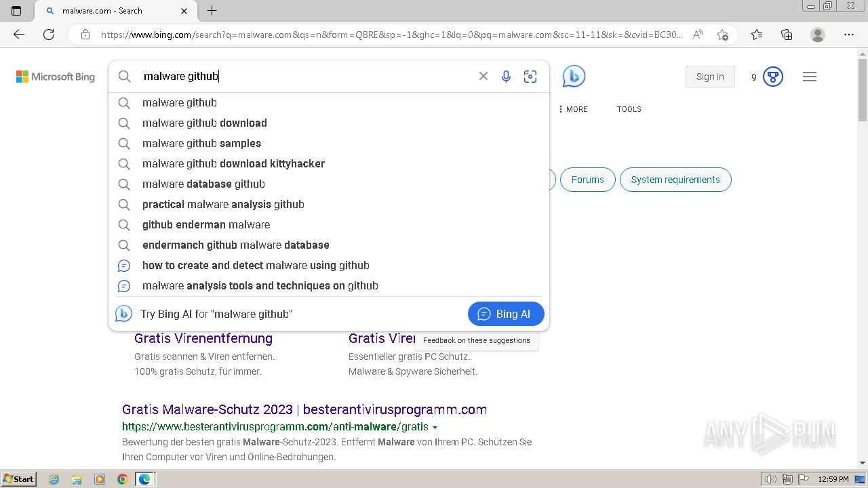Click the volume speaker tray icon
Image resolution: width=868 pixels, height=488 pixels.
[771, 479]
